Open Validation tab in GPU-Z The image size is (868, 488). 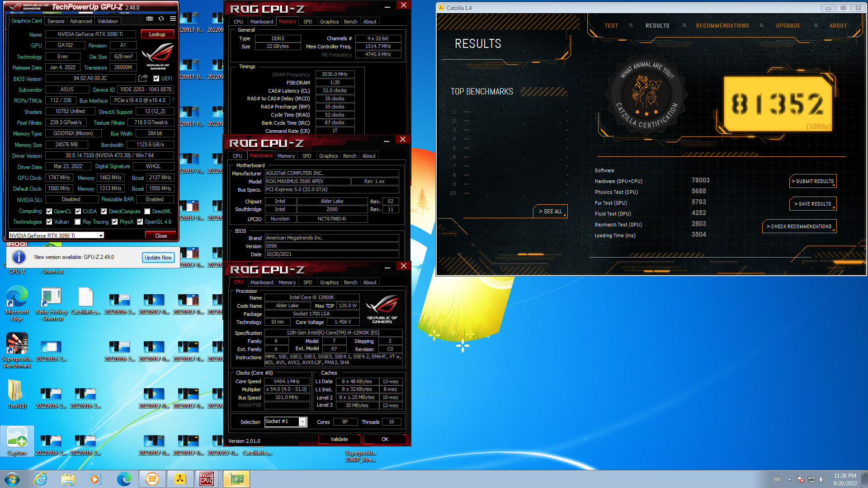pos(108,21)
